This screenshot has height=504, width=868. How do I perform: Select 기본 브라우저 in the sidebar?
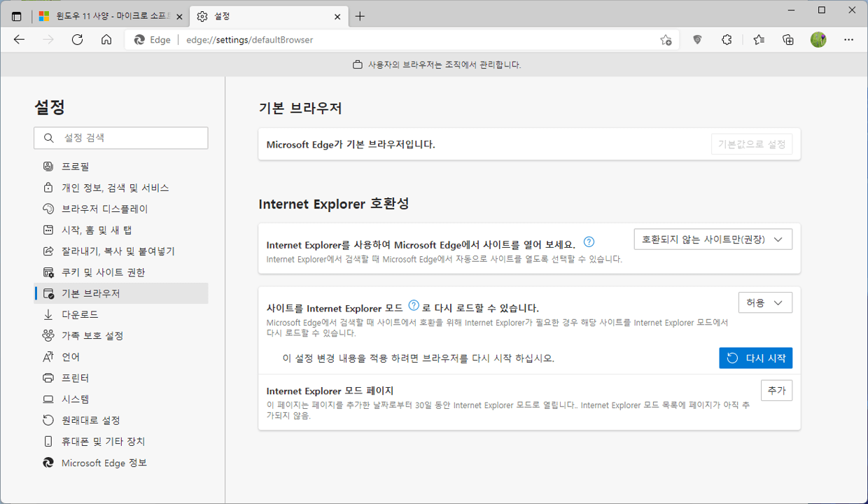tap(121, 293)
